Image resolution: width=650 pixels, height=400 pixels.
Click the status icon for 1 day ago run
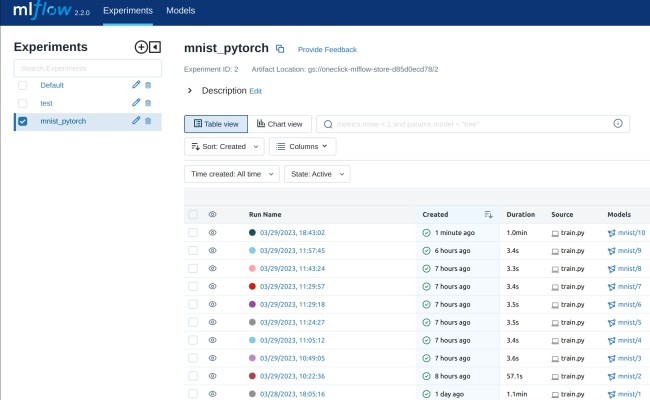[x=426, y=394]
